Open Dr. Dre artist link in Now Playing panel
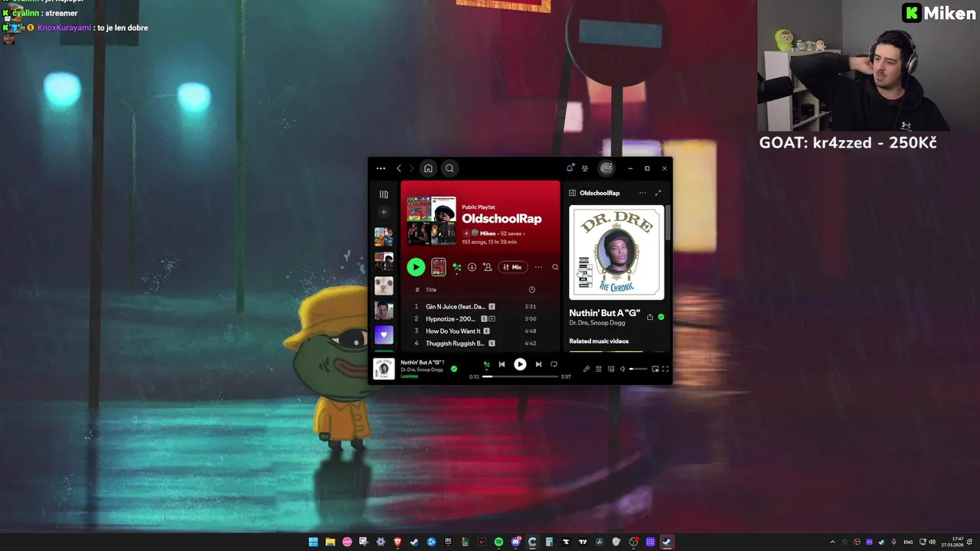Screen dimensions: 980x551 (x=578, y=323)
